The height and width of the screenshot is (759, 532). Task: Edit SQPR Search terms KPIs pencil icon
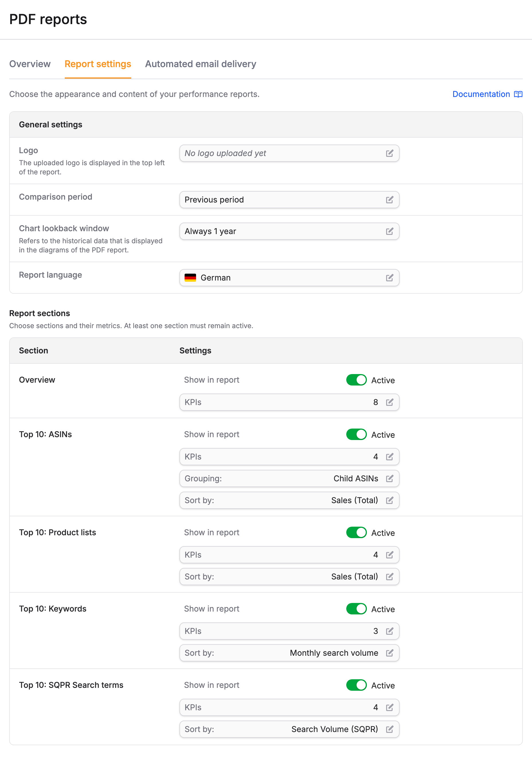tap(390, 708)
